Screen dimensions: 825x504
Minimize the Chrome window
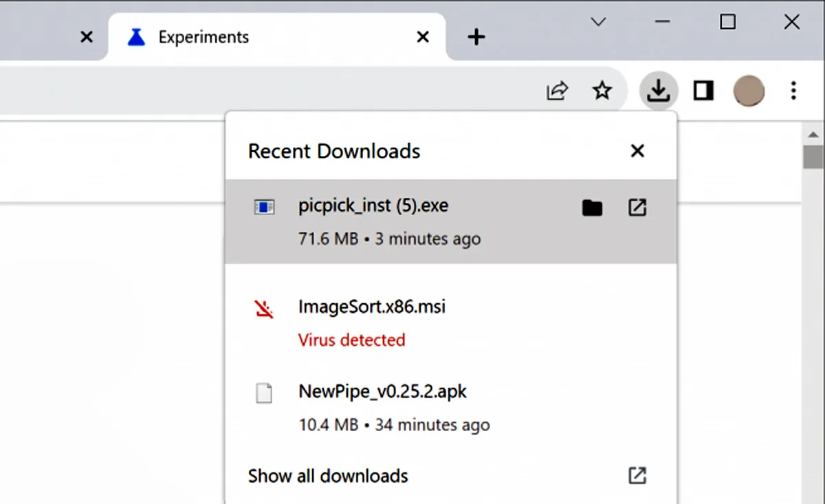tap(663, 22)
